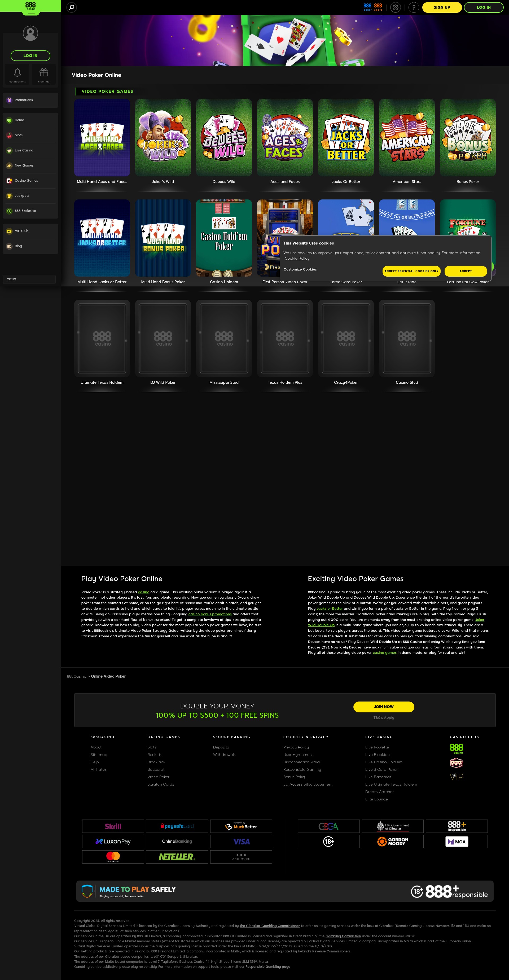Click the yellow JOIN NOW button
Screen dimensions: 509x980
click(384, 707)
